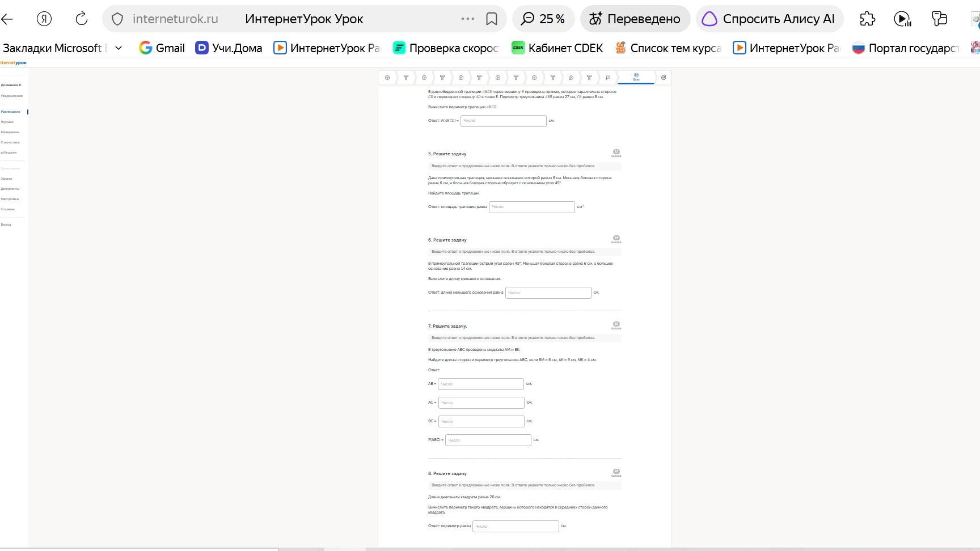Image resolution: width=980 pixels, height=551 pixels.
Task: Open the Доминика В. profile entry
Action: pyautogui.click(x=11, y=85)
